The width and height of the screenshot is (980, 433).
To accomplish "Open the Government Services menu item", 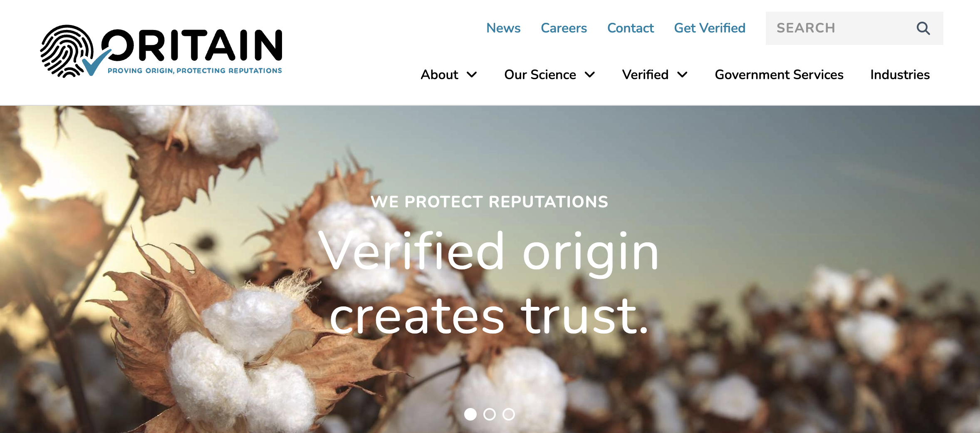I will [779, 75].
